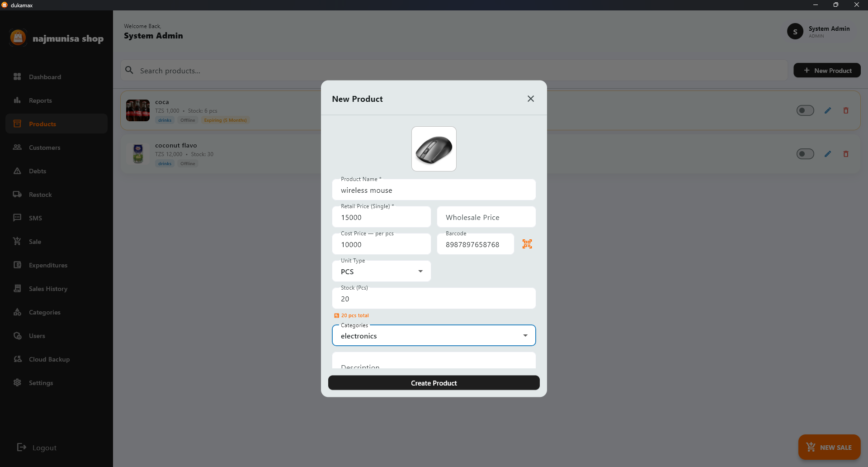868x467 pixels.
Task: Click the Stock (Pcs) field
Action: coord(434,298)
